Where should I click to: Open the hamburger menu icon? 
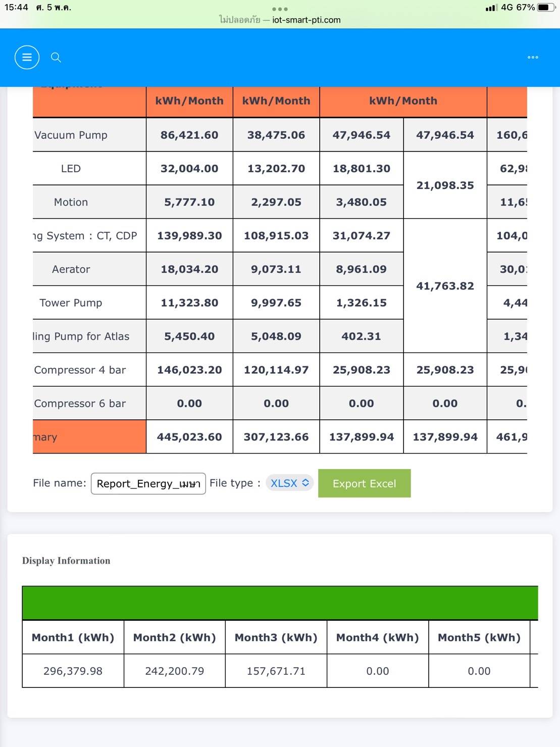click(27, 57)
